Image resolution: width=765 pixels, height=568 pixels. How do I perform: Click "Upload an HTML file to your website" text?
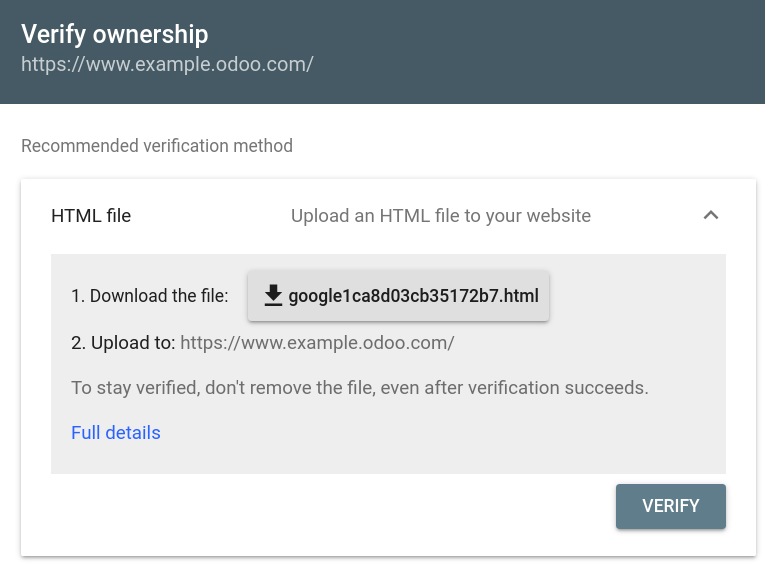(441, 215)
